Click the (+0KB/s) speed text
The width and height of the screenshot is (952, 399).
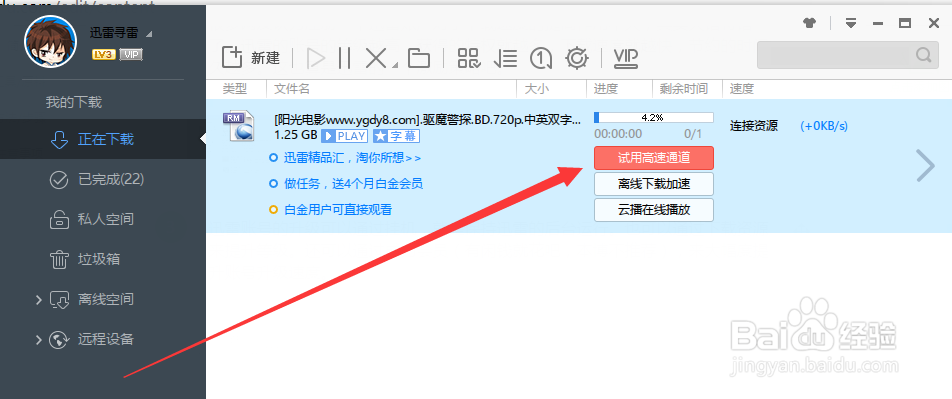coord(824,126)
